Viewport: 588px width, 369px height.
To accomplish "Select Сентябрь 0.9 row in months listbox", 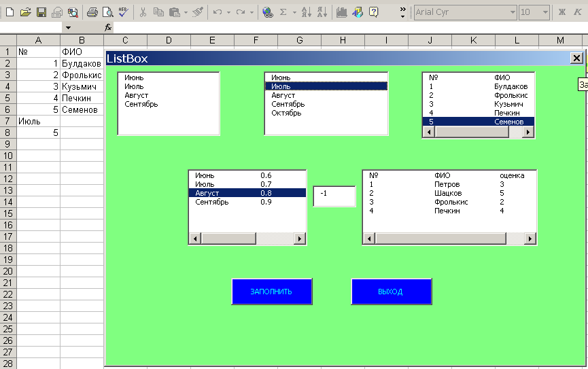I will point(247,202).
